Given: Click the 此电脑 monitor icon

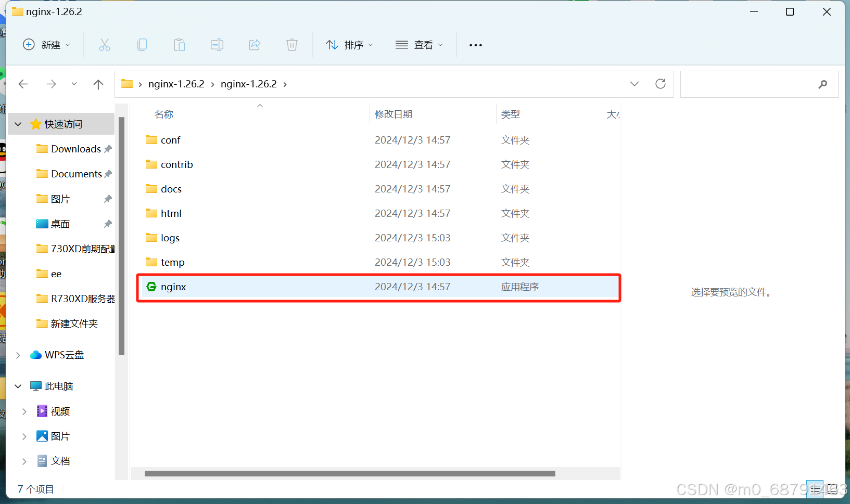Looking at the screenshot, I should [36, 386].
